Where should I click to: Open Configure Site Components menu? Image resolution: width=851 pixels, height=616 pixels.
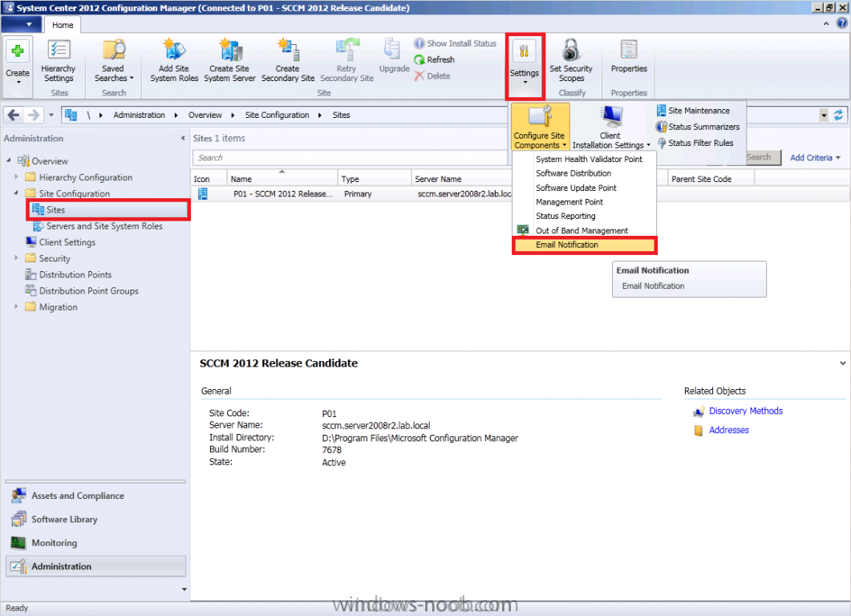[540, 127]
